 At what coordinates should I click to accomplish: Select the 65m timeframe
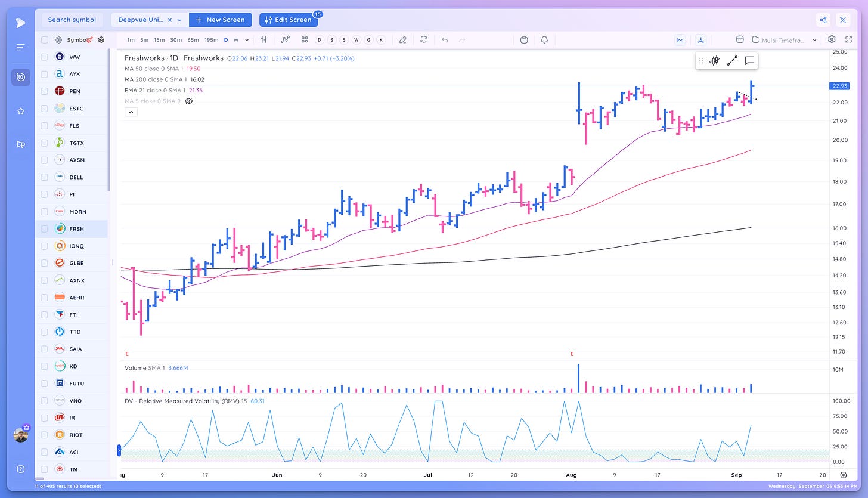coord(193,40)
